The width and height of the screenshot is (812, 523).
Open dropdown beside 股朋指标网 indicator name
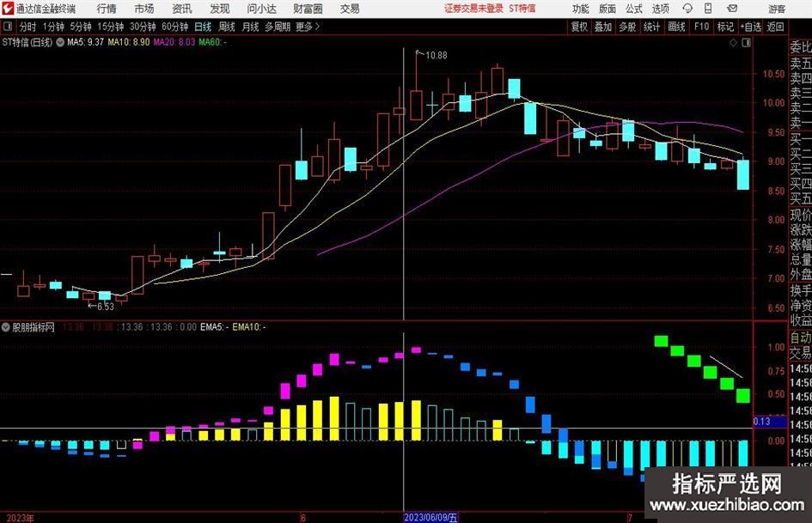point(6,327)
